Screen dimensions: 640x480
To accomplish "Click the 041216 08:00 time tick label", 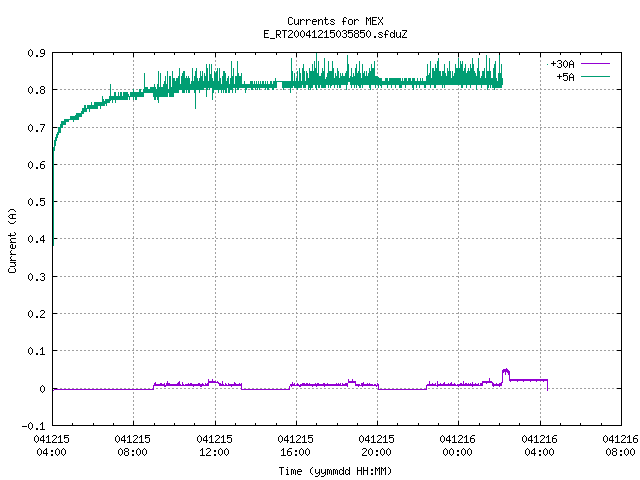I will click(620, 446).
